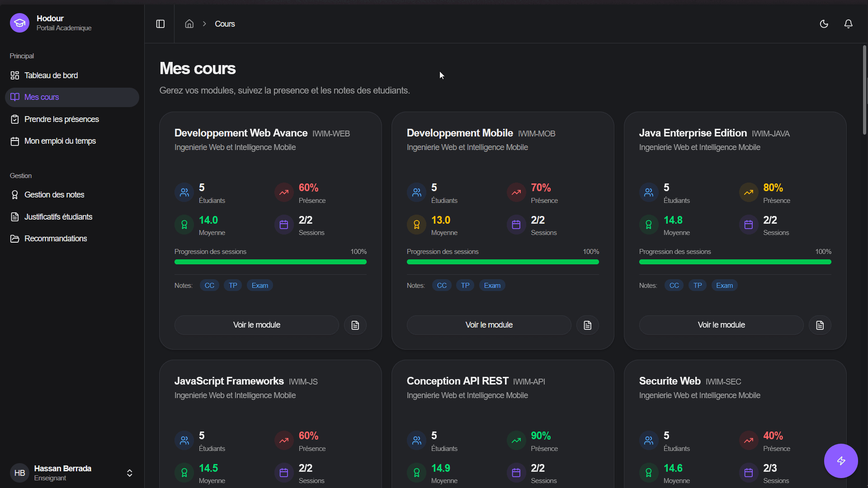The width and height of the screenshot is (868, 488).
Task: Click TP note tag in Developpement Mobile
Action: click(465, 286)
